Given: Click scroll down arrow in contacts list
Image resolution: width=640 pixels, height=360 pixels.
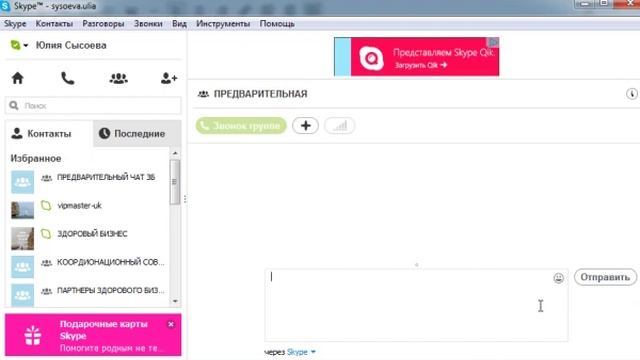Looking at the screenshot, I should [x=175, y=301].
